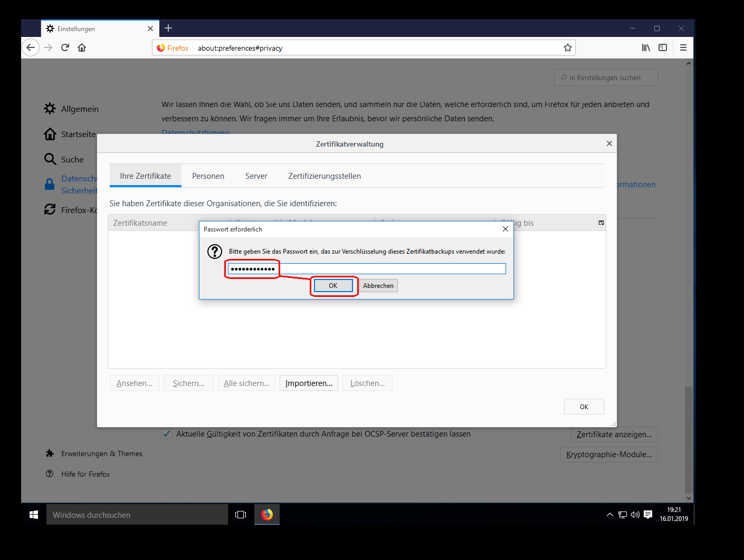744x560 pixels.
Task: Click the back arrow navigation button
Action: 31,47
